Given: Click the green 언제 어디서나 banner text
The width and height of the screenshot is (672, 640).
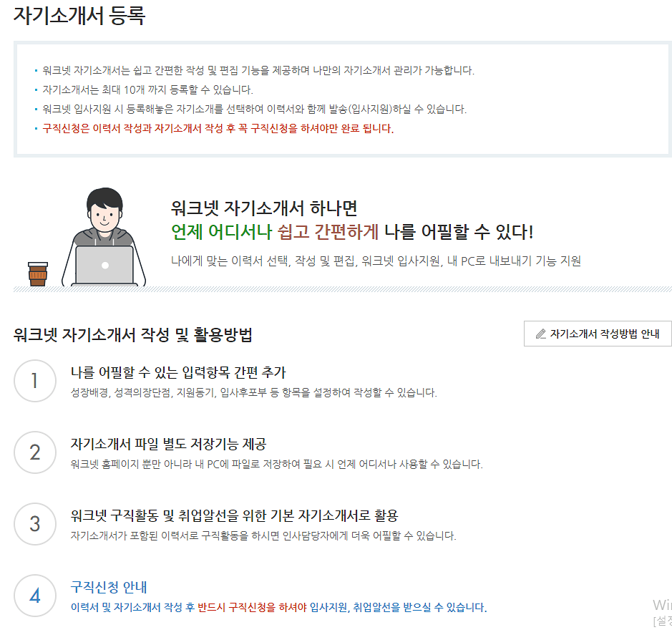Looking at the screenshot, I should pos(222,232).
